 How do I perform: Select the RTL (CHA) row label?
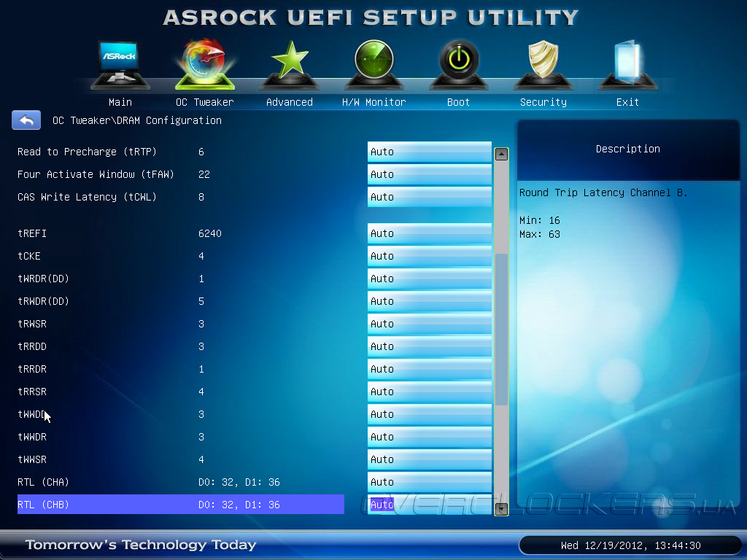pyautogui.click(x=43, y=482)
